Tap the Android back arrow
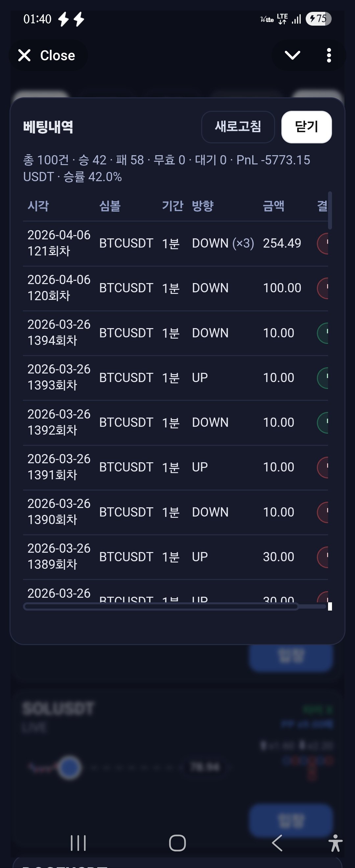Viewport: 355px width, 868px height. coord(277,843)
